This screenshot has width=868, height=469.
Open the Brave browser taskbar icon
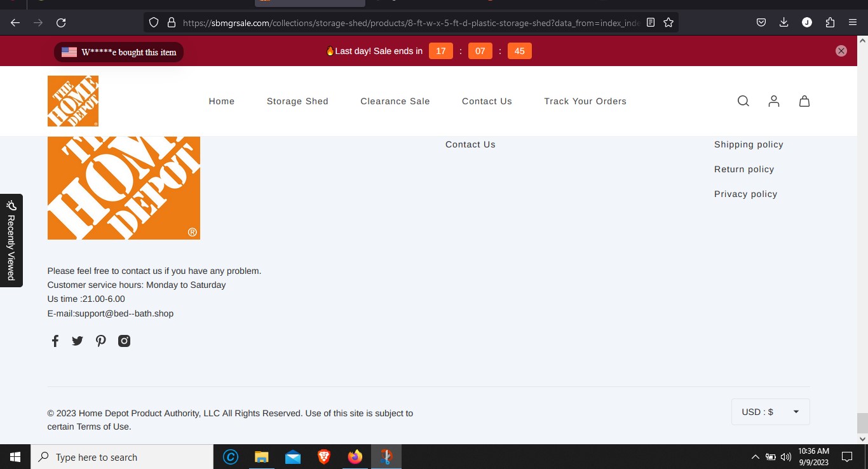tap(324, 457)
